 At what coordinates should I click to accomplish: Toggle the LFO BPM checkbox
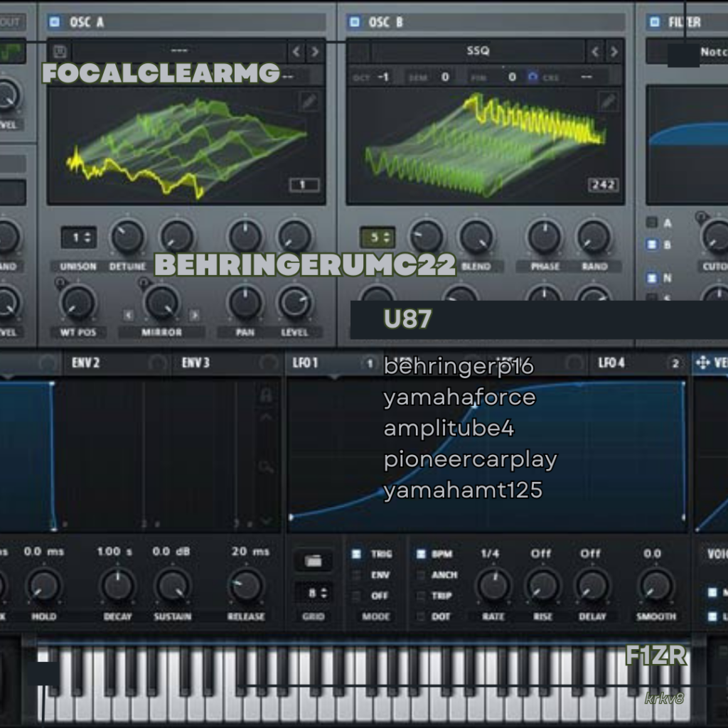[x=421, y=554]
